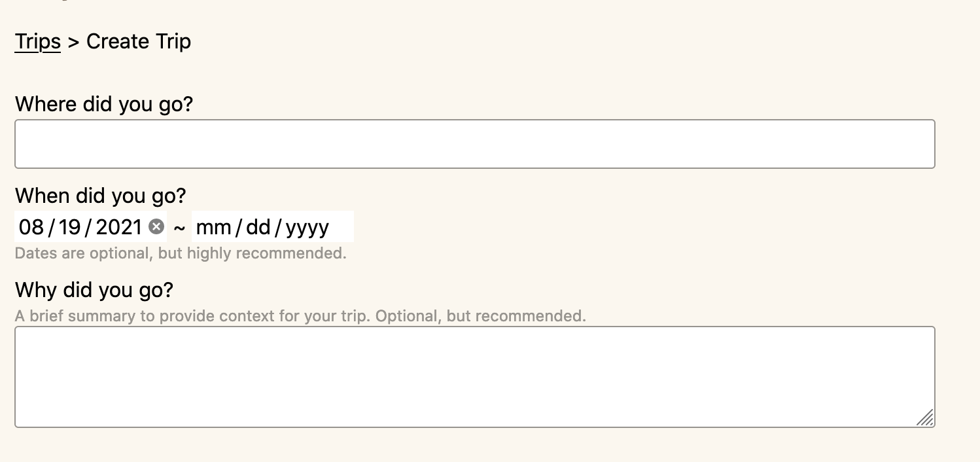
Task: Click empty page area below the summary textarea
Action: click(474, 446)
